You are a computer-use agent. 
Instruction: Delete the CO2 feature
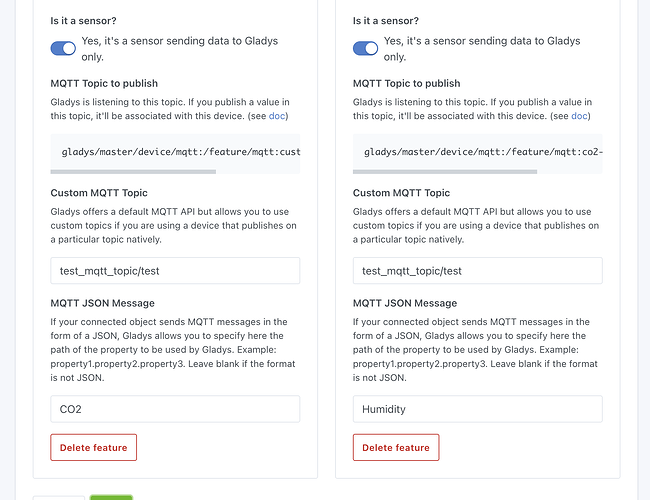click(x=93, y=447)
